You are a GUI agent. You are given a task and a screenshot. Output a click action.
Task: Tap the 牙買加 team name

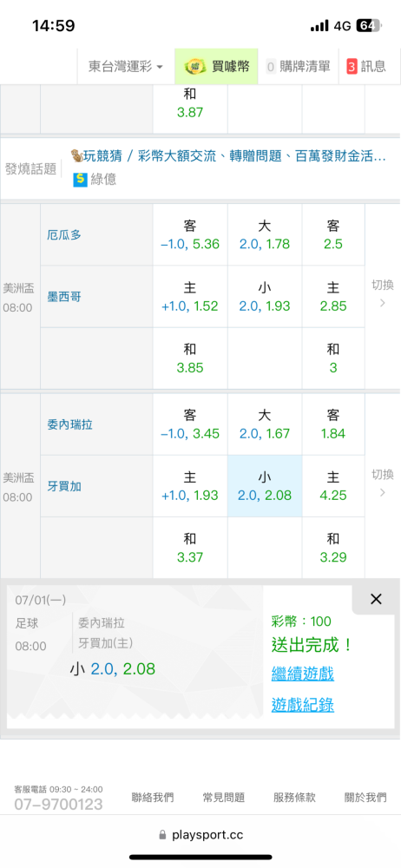pos(64,486)
